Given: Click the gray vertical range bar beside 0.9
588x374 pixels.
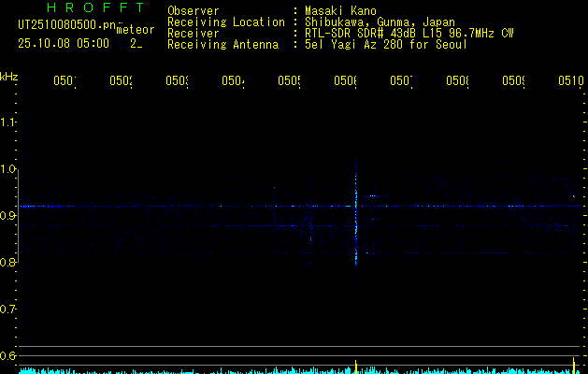Looking at the screenshot, I should pos(18,216).
